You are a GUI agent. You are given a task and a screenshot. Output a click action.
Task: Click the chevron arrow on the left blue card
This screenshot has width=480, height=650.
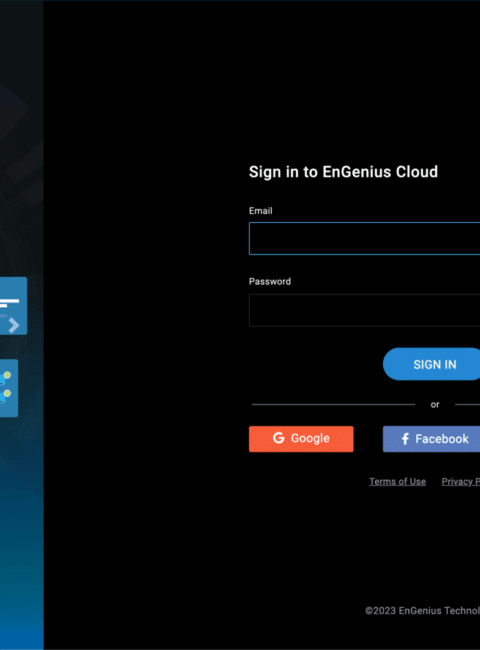point(14,325)
